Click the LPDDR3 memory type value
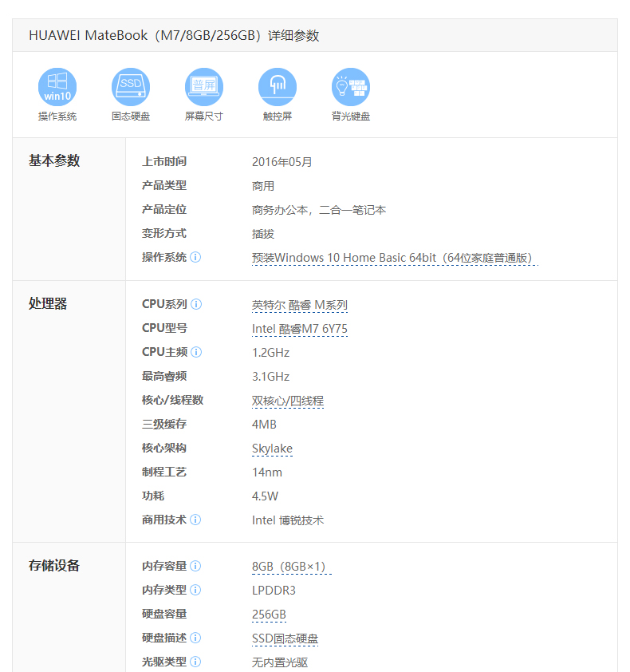 (x=274, y=591)
